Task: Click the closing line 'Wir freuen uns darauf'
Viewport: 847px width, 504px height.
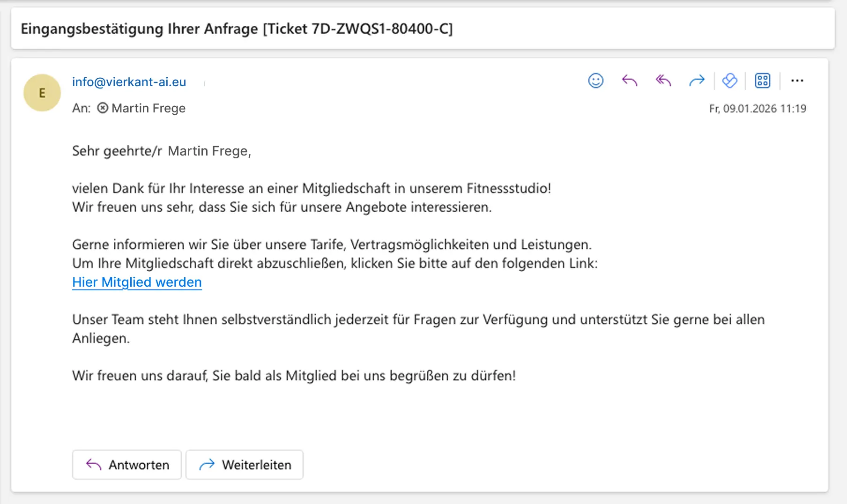Action: point(294,376)
